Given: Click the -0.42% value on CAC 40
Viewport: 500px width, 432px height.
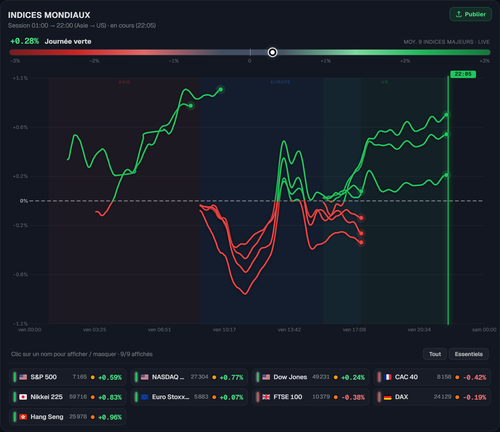Looking at the screenshot, I should point(474,378).
